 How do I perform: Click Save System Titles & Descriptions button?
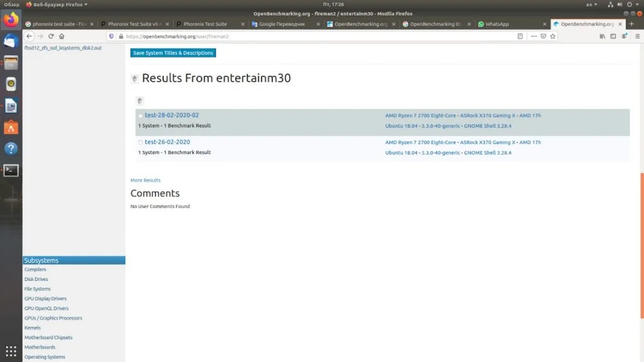pos(173,53)
